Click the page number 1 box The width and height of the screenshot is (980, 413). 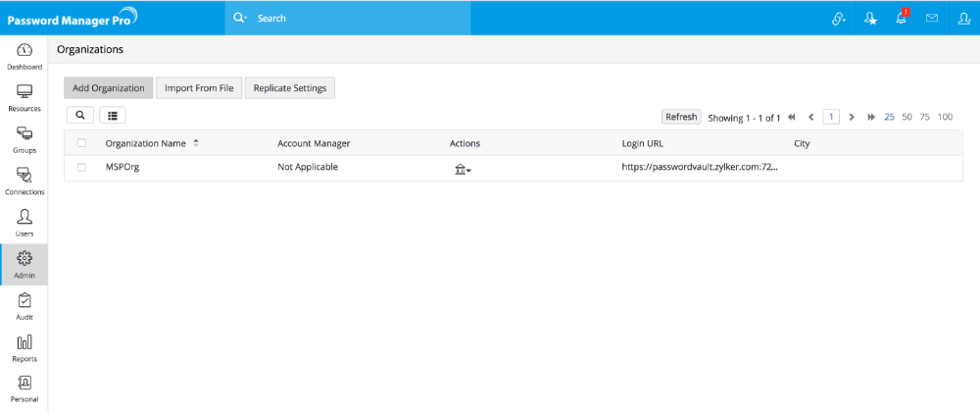coord(831,117)
